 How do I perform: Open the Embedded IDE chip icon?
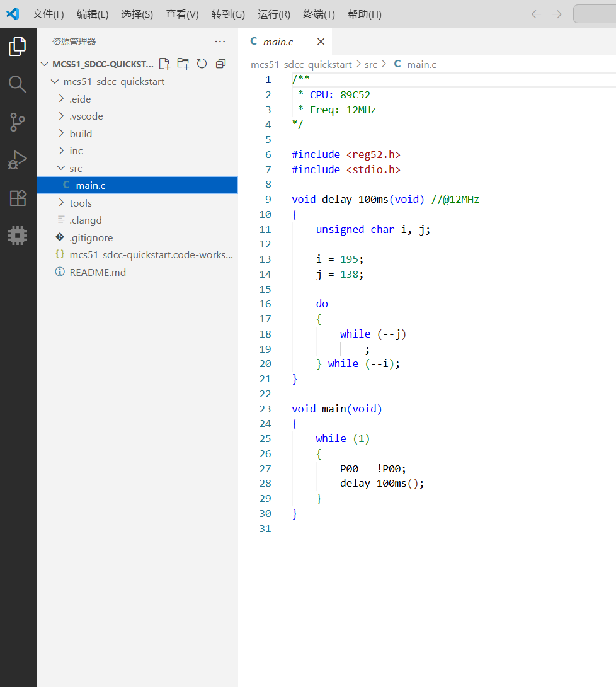point(18,236)
